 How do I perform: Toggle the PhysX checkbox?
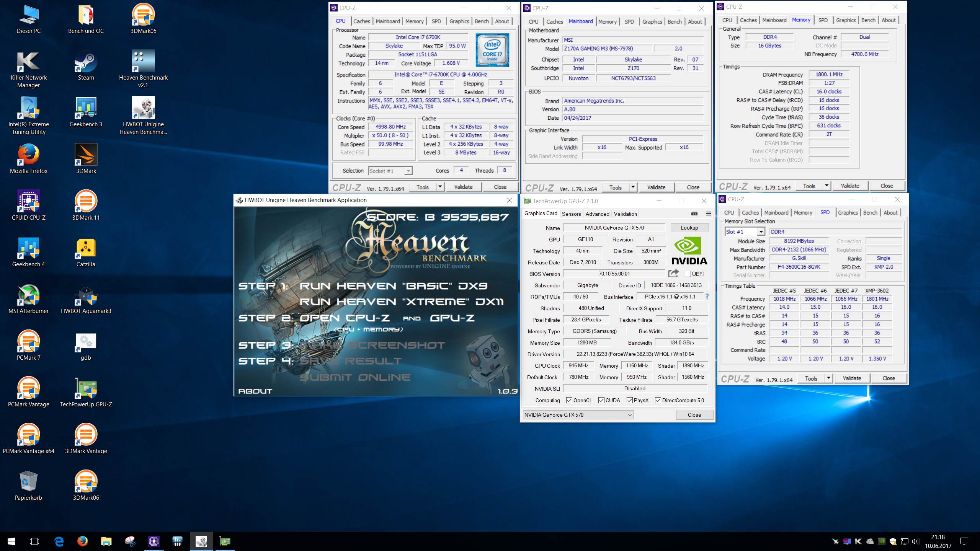click(630, 400)
